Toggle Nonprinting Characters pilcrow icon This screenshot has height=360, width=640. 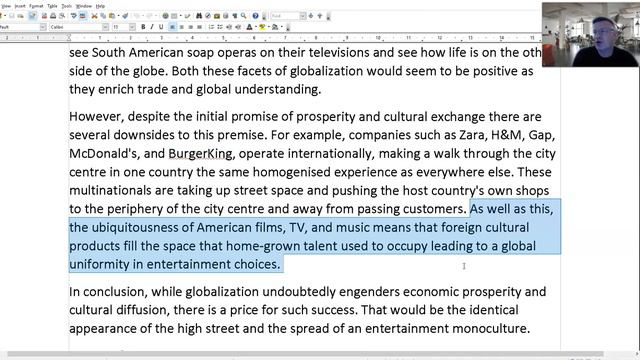(235, 16)
